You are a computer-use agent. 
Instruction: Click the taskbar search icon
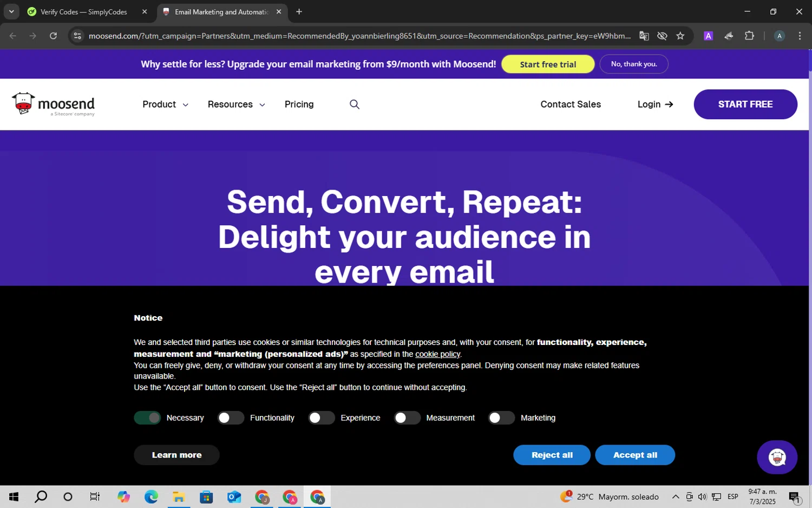pyautogui.click(x=41, y=497)
